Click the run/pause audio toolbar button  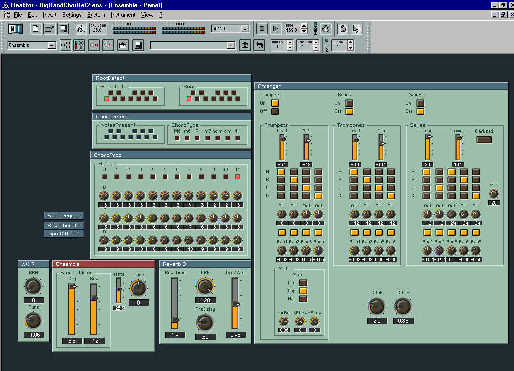pyautogui.click(x=15, y=29)
